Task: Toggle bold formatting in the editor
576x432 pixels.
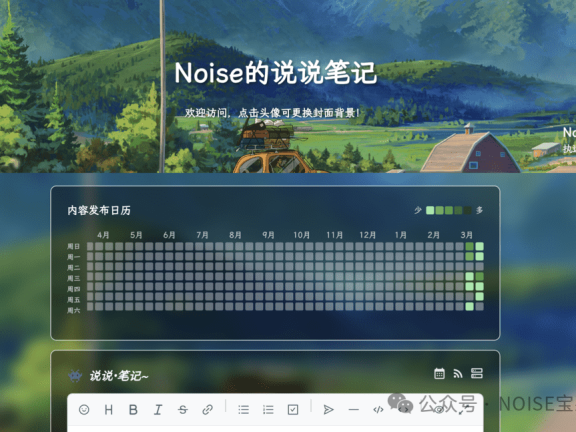Action: point(133,409)
